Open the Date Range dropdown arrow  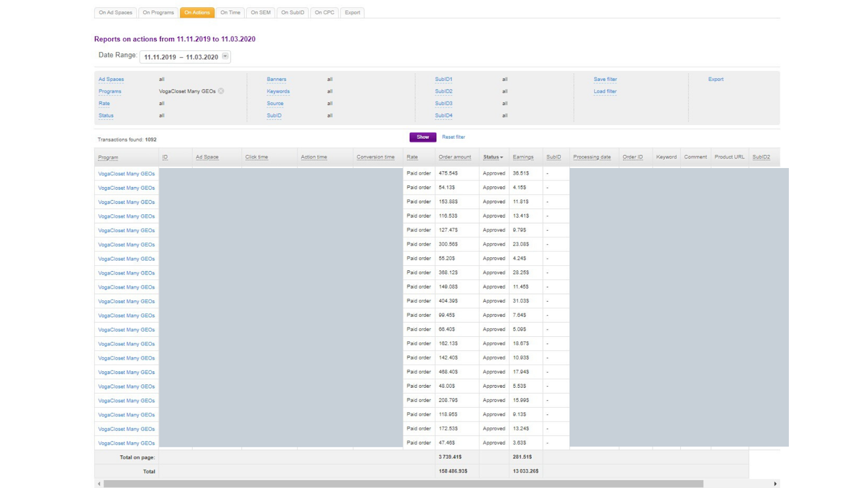coord(225,56)
